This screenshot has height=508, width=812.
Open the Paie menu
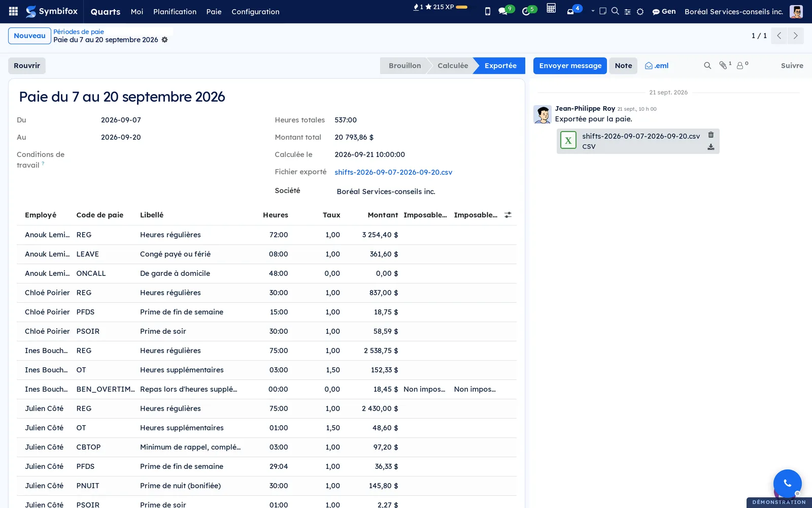coord(214,12)
